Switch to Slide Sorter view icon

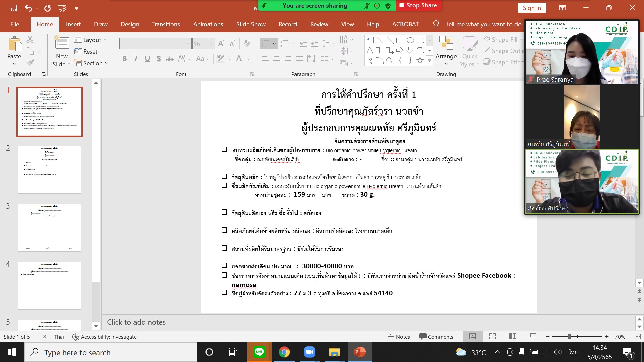pos(492,337)
